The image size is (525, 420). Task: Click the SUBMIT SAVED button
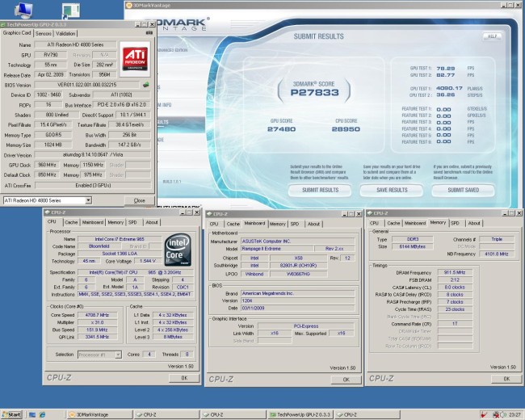pos(464,190)
